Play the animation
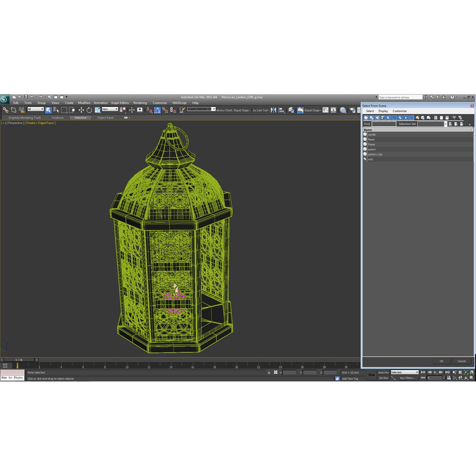The image size is (476, 476). (x=435, y=372)
